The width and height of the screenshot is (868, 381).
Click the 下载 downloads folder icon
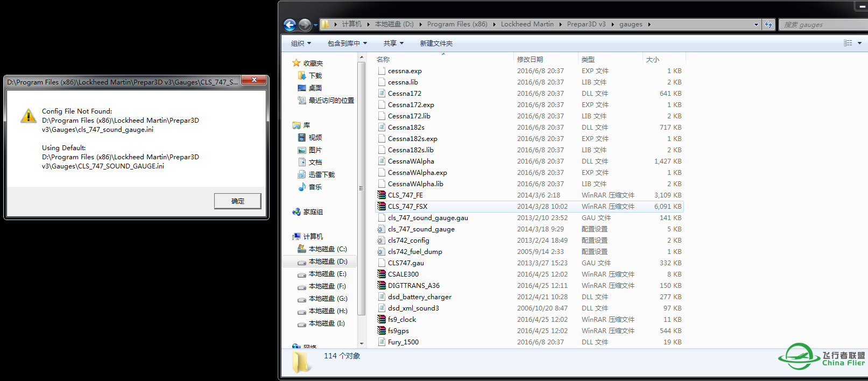302,76
